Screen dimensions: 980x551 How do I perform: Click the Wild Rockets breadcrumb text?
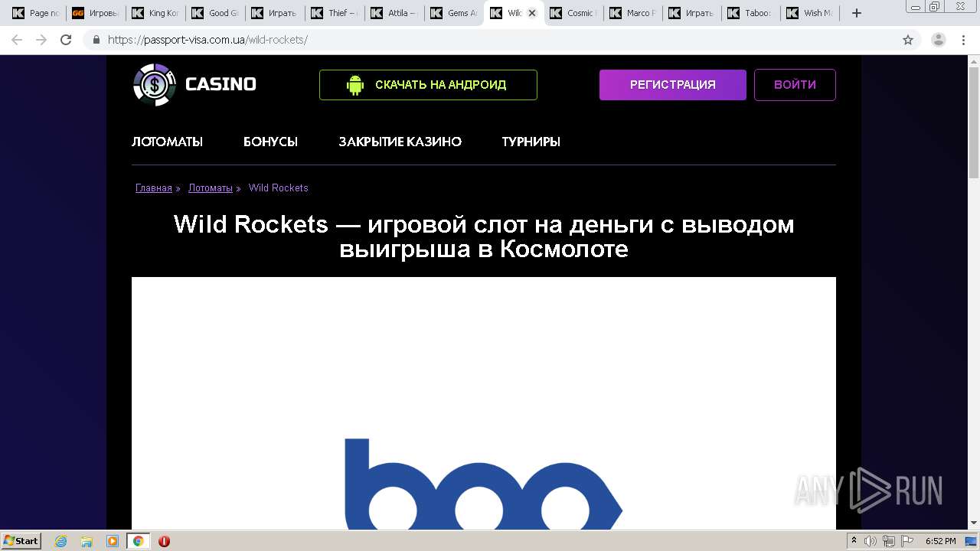coord(279,187)
